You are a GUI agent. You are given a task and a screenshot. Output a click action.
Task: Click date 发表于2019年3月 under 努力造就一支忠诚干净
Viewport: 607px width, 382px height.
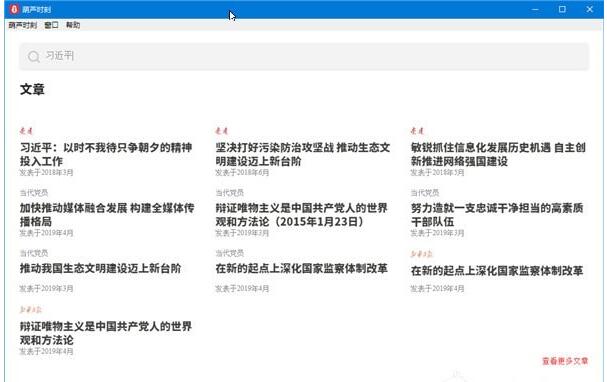[437, 233]
